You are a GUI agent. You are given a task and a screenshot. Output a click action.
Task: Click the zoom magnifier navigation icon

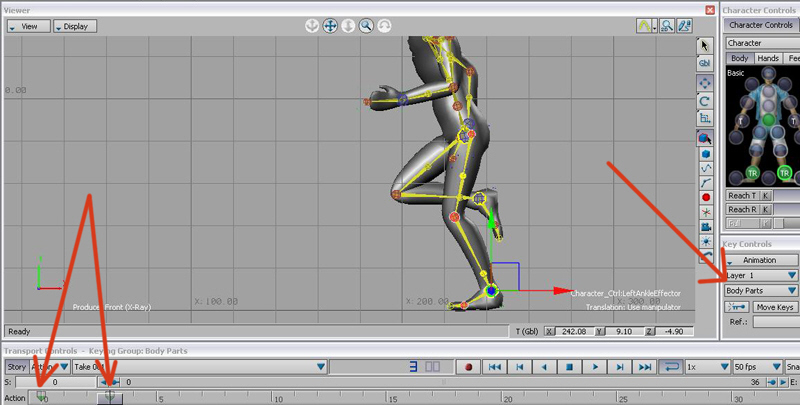367,26
